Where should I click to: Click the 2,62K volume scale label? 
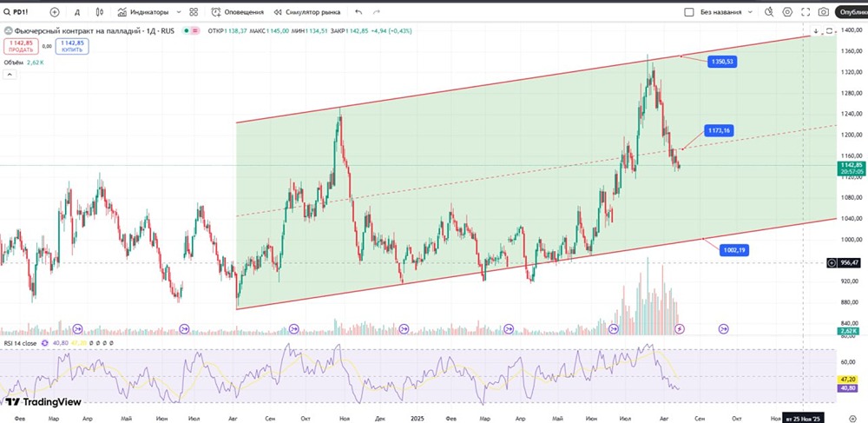coord(849,331)
